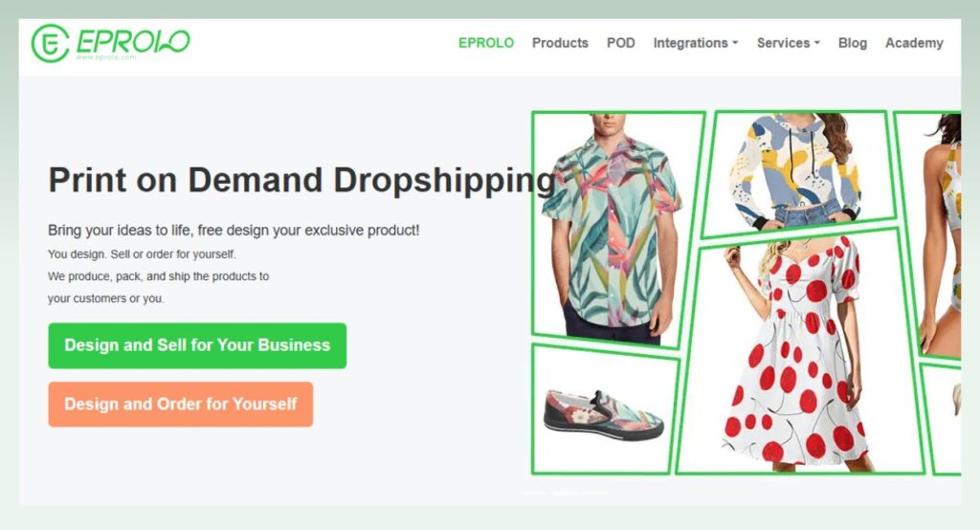The width and height of the screenshot is (980, 530).
Task: Click the green EPROLO wordmark logo
Action: click(x=132, y=42)
